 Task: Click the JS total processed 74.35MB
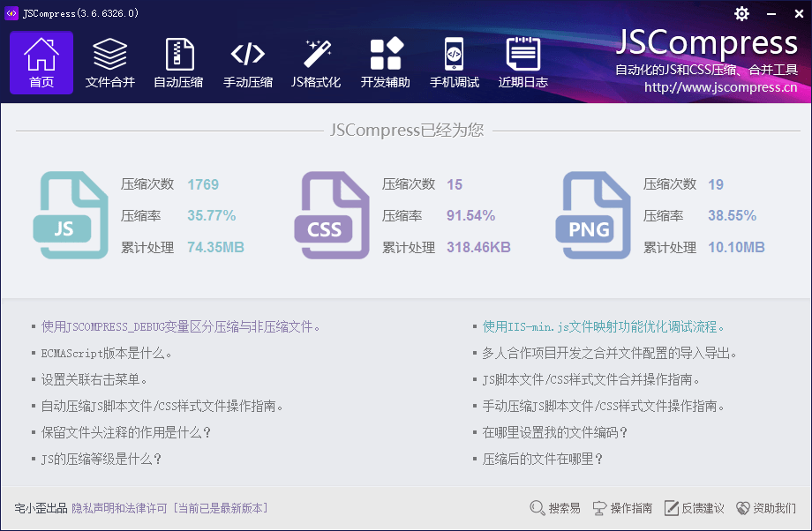coord(215,247)
